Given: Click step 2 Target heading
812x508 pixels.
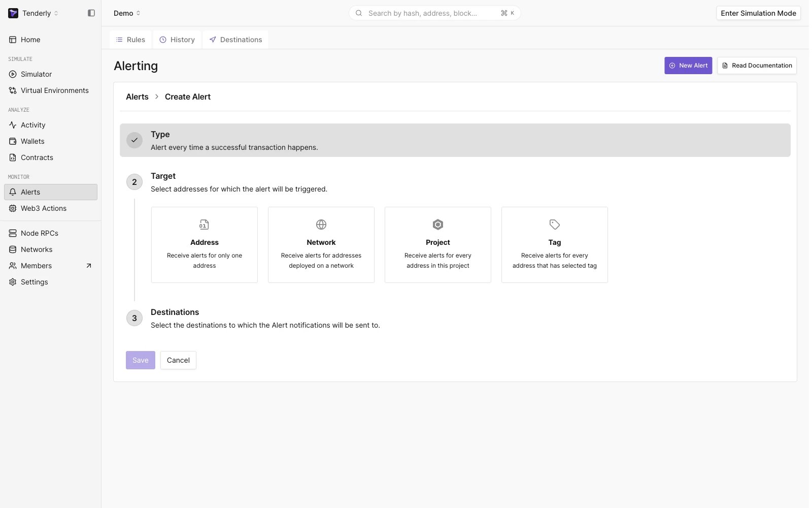Looking at the screenshot, I should pos(163,176).
